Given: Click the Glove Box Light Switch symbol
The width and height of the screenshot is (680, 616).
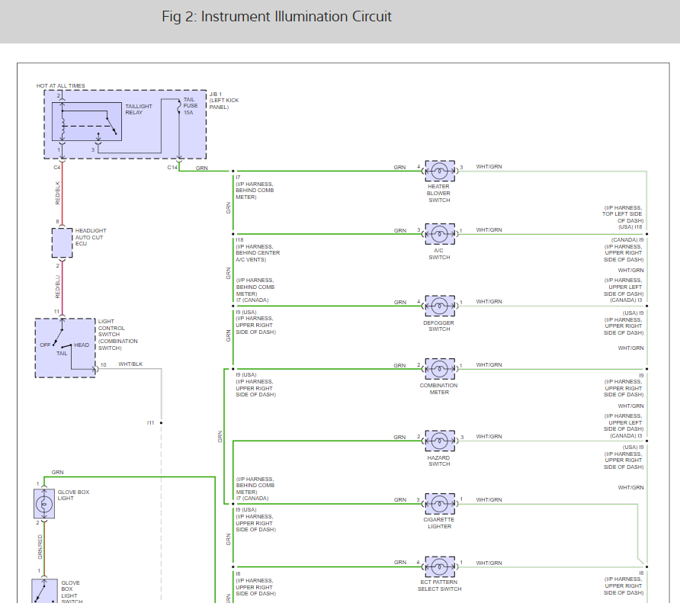Looking at the screenshot, I should point(44,591).
